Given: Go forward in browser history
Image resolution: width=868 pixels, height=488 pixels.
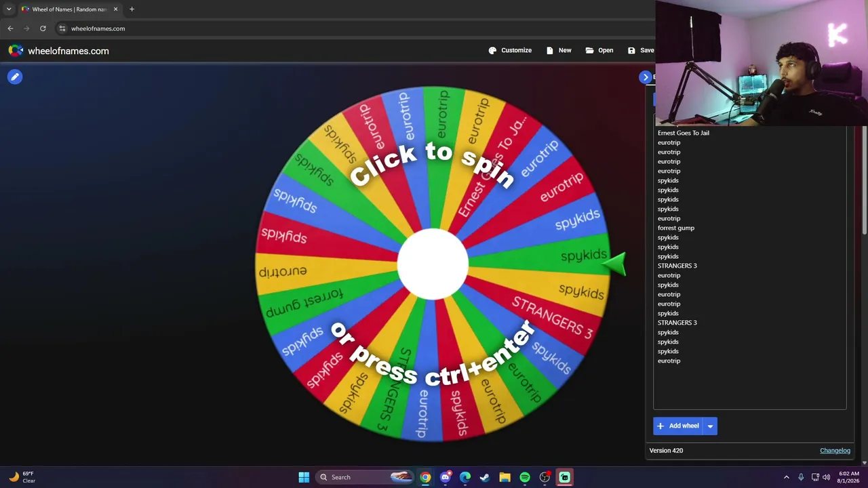Looking at the screenshot, I should click(26, 28).
